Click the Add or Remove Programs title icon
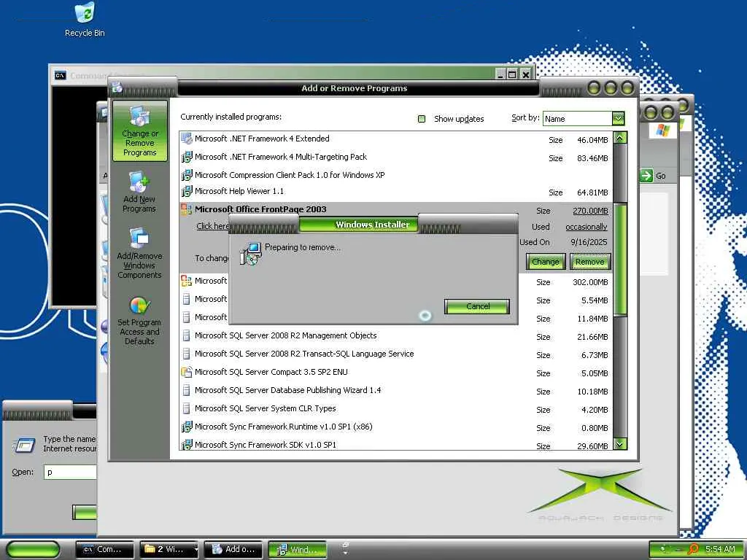This screenshot has width=747, height=560. [x=117, y=87]
